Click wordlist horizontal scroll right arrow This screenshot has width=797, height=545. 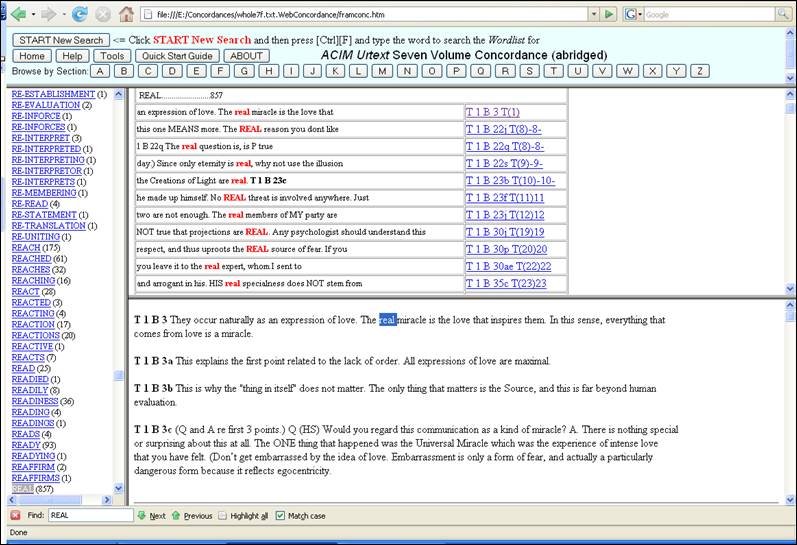coord(107,500)
